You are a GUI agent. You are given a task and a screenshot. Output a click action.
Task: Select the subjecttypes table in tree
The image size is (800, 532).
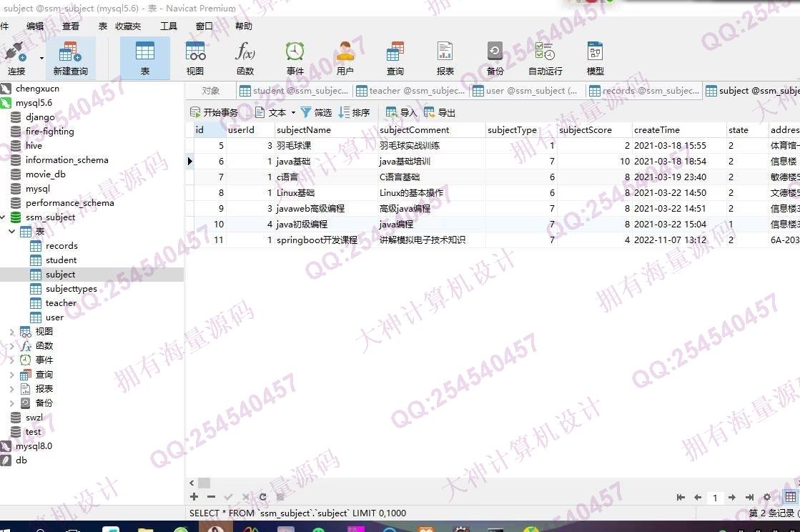coord(71,289)
